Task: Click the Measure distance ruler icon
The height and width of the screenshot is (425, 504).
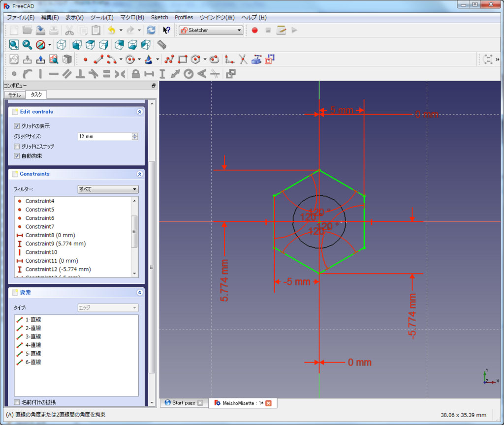Action: [161, 45]
